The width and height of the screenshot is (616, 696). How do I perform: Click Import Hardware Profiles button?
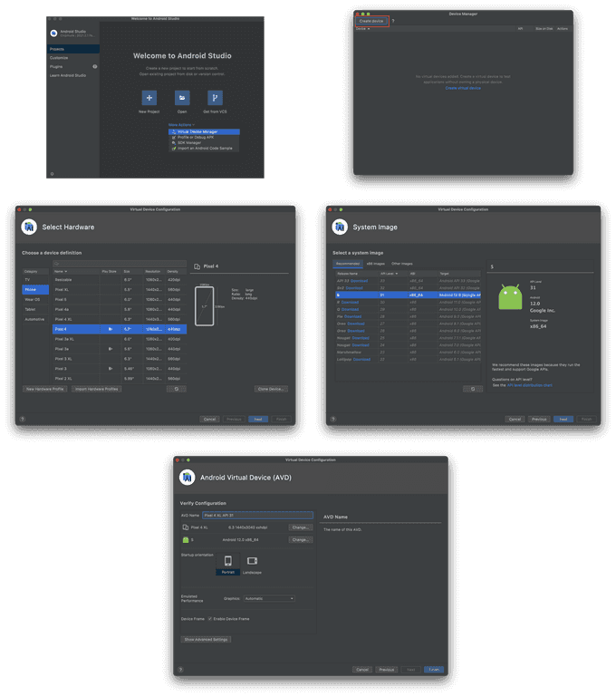[x=96, y=389]
